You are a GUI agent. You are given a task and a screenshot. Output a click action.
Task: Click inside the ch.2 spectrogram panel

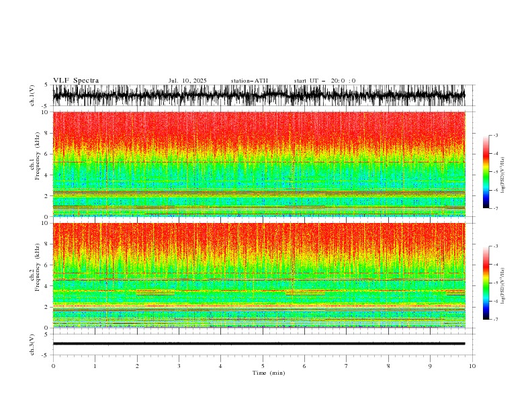tap(259, 275)
